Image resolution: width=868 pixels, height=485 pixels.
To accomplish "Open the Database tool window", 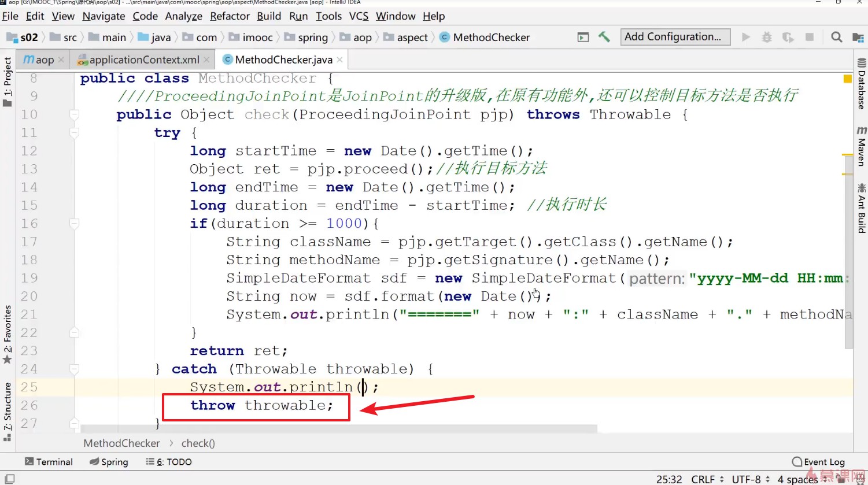I will click(x=861, y=84).
